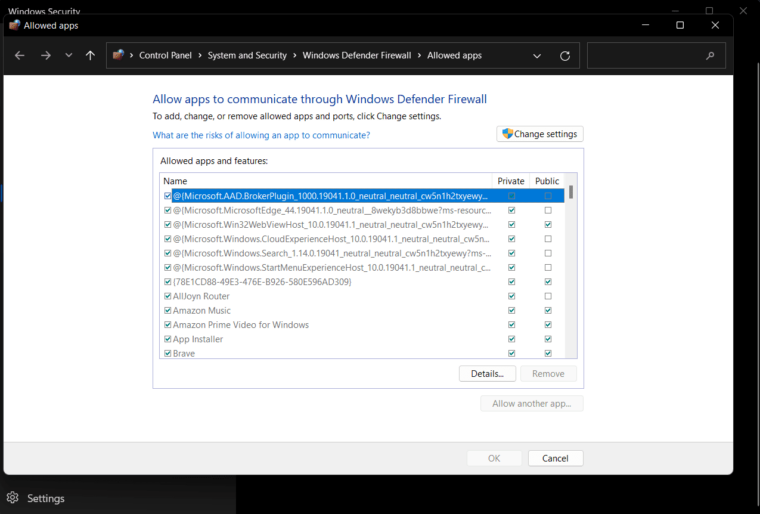760x514 pixels.
Task: Maximize the Allowed apps window
Action: pos(680,25)
